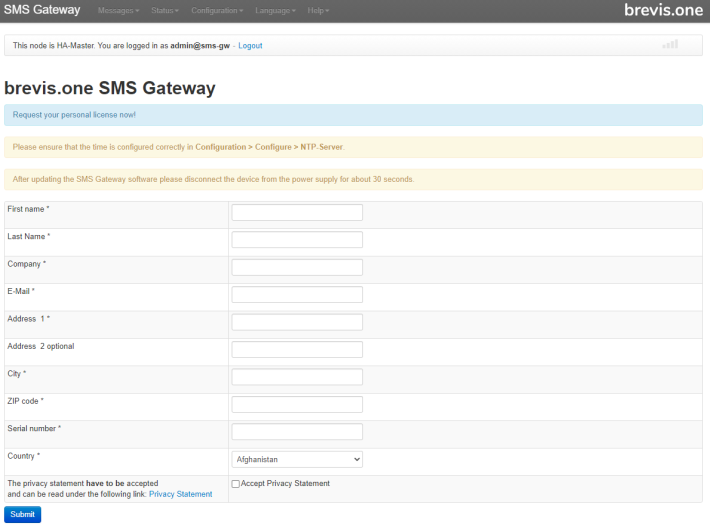
Task: Click the brevis.one logo
Action: pyautogui.click(x=663, y=10)
